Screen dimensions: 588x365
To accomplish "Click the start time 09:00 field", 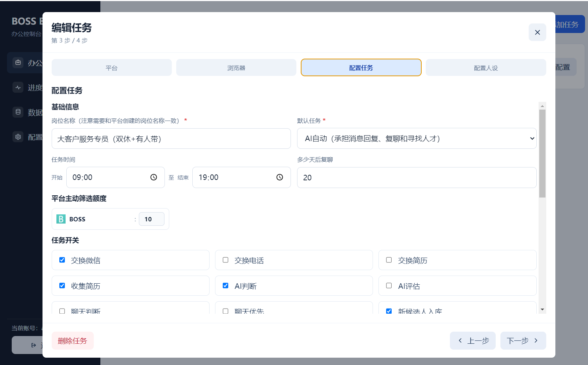I will tap(115, 177).
